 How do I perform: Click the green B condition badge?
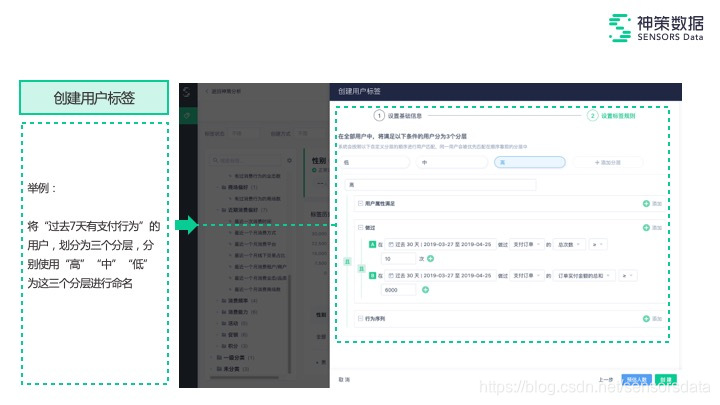tap(372, 276)
